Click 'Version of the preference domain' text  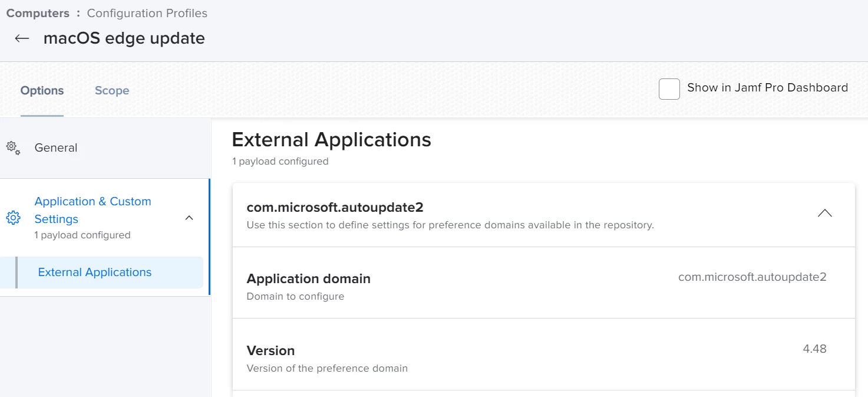tap(327, 368)
